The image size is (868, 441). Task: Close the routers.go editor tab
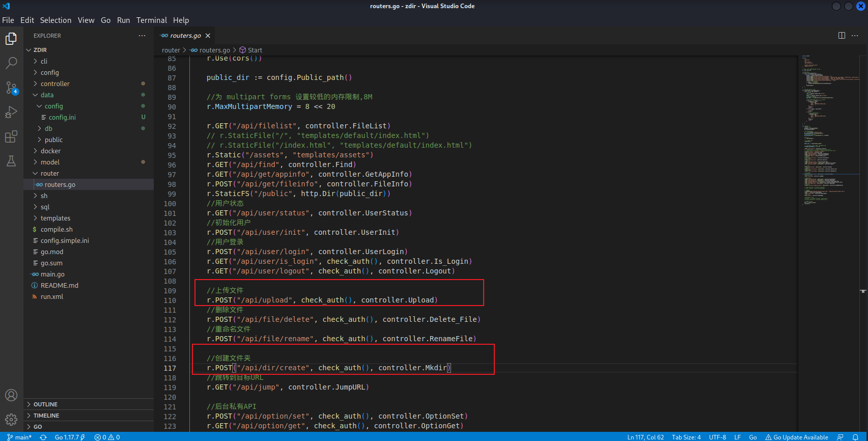point(208,36)
